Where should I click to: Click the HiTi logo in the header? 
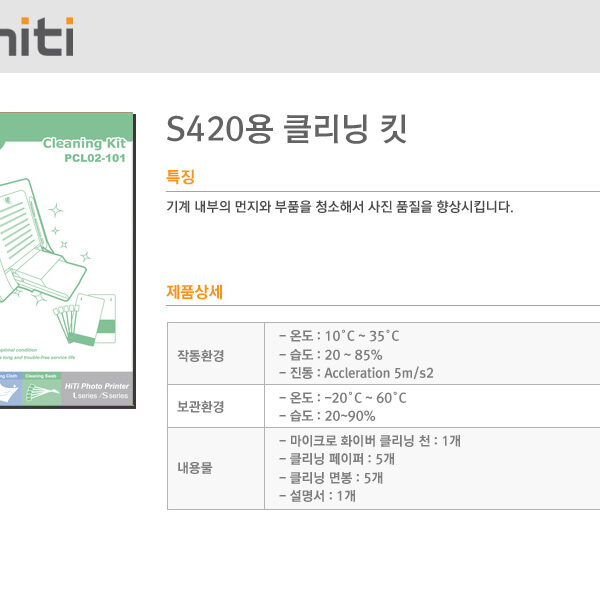[x=37, y=37]
